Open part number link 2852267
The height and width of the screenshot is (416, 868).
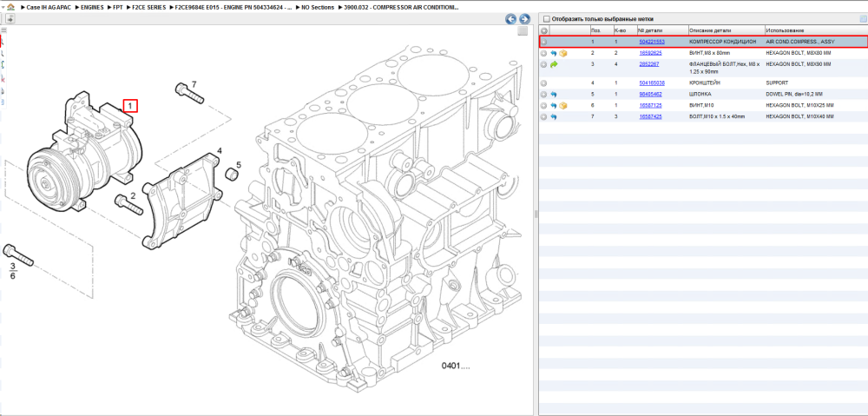tap(648, 64)
